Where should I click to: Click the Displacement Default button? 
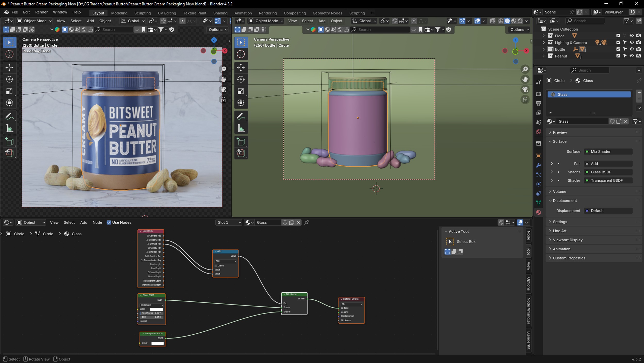pos(608,211)
